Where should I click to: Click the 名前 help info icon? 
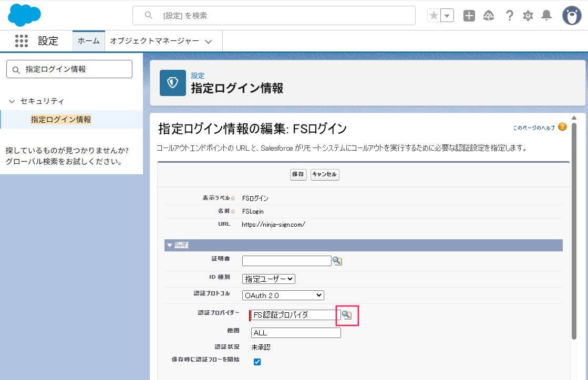pyautogui.click(x=233, y=212)
